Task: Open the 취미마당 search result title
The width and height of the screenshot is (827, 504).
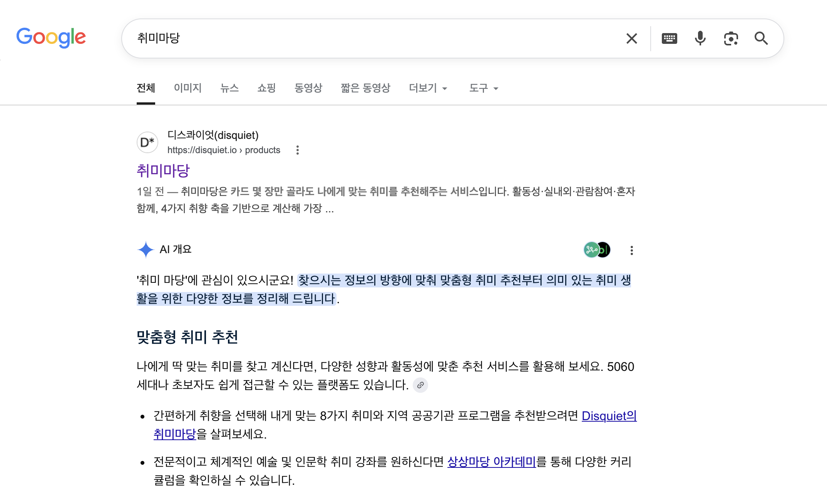Action: (163, 170)
